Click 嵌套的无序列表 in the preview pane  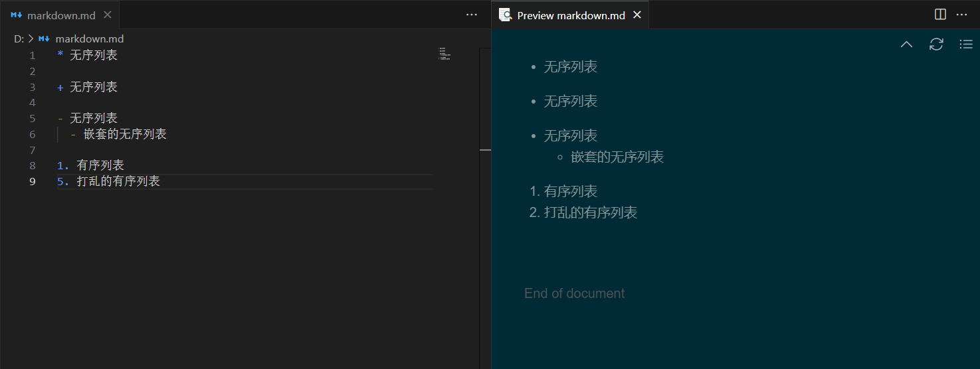pyautogui.click(x=617, y=157)
